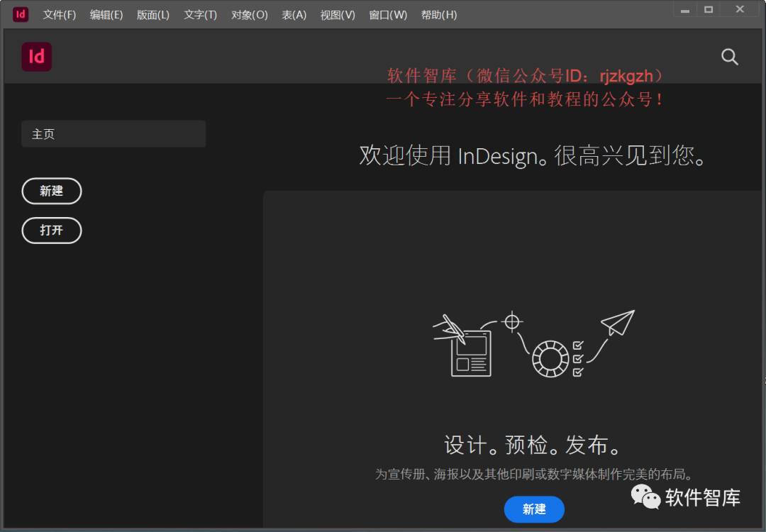Open the 文字(T) menu

point(200,15)
